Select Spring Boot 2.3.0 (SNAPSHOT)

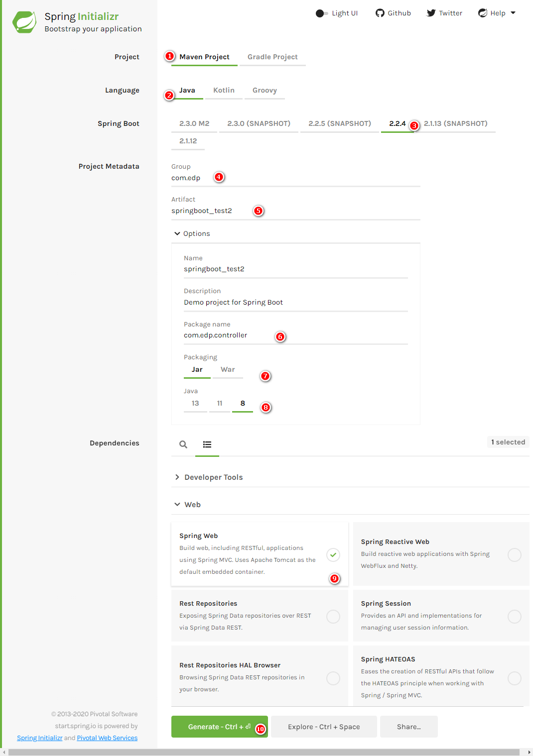tap(259, 123)
